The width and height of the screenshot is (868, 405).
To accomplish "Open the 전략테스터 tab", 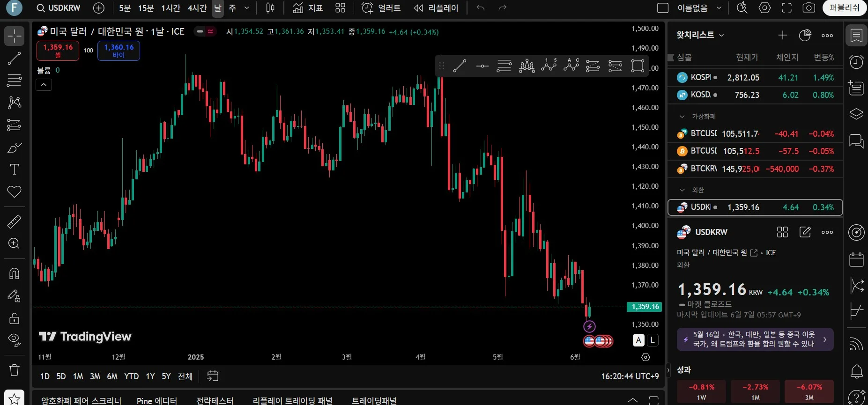I will pyautogui.click(x=215, y=400).
